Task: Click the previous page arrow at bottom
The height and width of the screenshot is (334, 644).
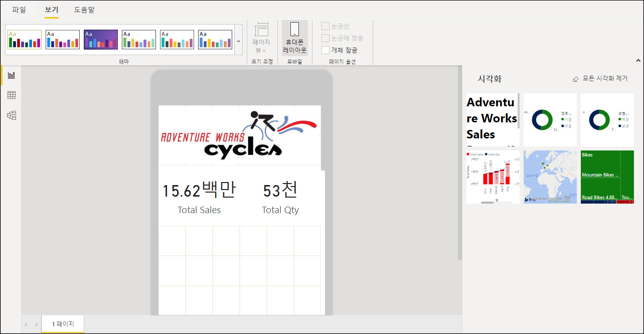Action: tap(26, 325)
